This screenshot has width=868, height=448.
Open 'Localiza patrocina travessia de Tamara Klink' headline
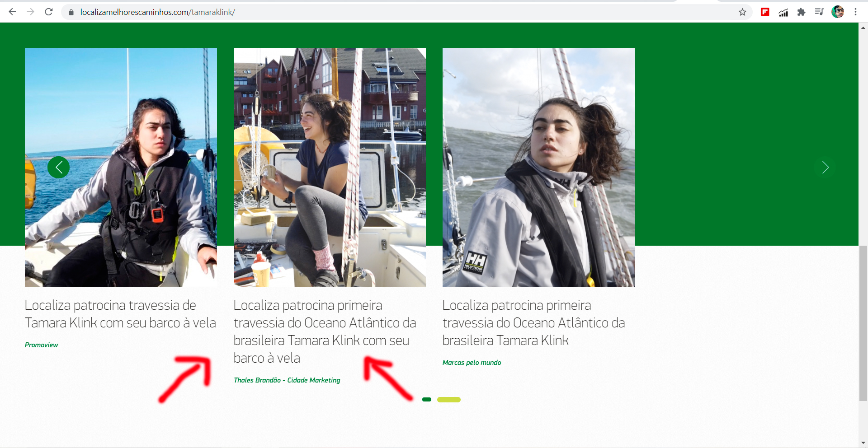(x=120, y=314)
